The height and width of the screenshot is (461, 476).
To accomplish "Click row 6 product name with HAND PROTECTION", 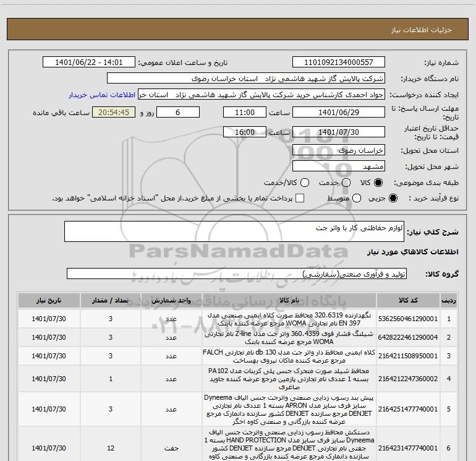I will [289, 444].
